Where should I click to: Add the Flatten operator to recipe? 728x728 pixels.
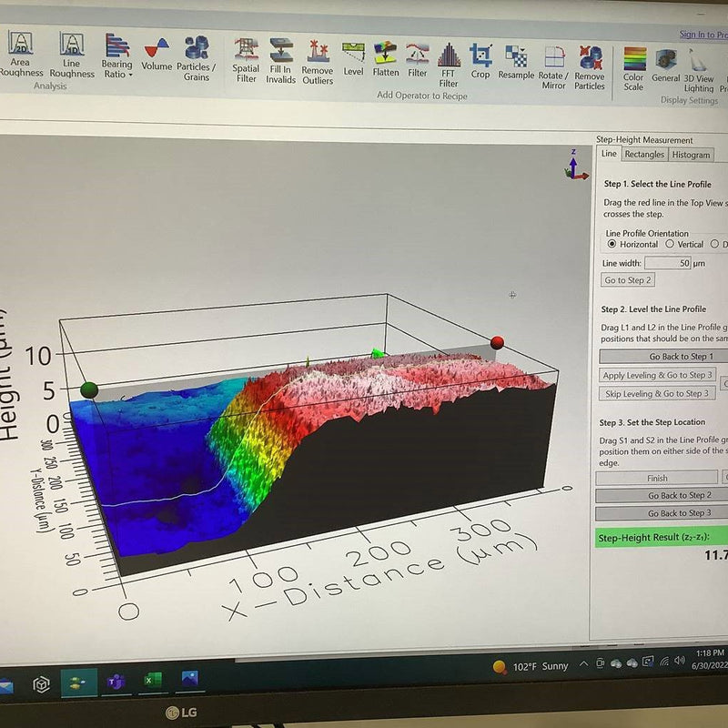(385, 59)
